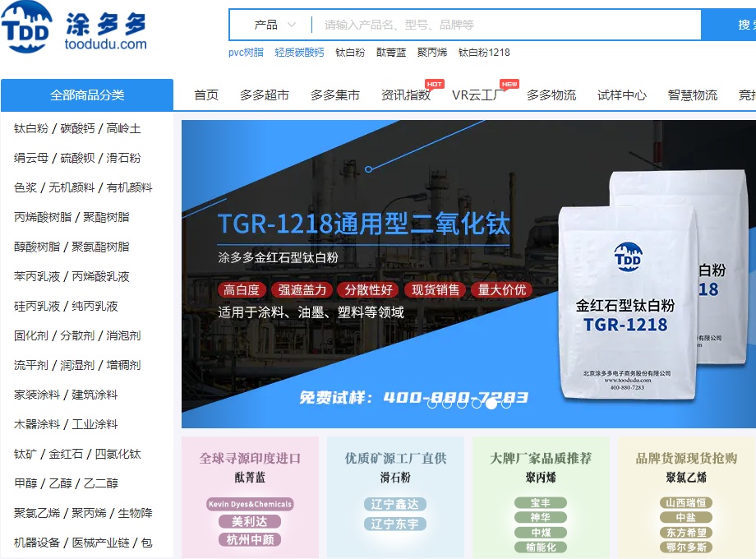Image resolution: width=756 pixels, height=559 pixels.
Task: Select the 甲醇 / 乙醇 / 乙二醇 category
Action: point(66,483)
